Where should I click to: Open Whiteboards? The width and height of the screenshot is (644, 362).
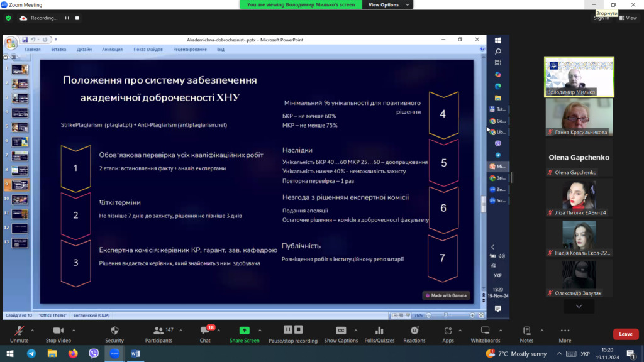tap(485, 331)
